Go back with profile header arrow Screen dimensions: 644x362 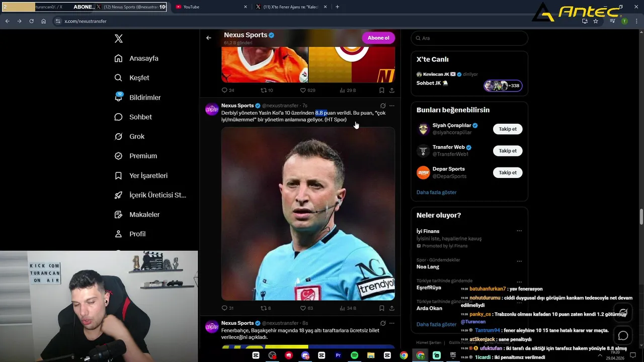[209, 38]
